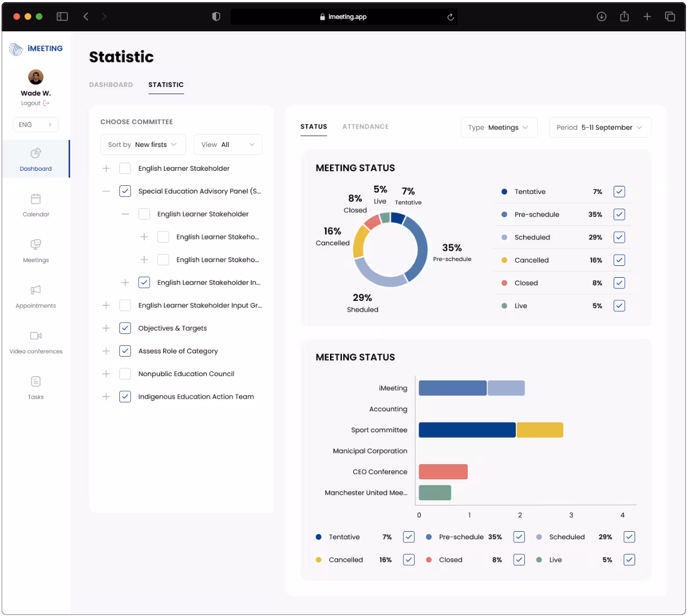Select the Status tab

click(314, 126)
